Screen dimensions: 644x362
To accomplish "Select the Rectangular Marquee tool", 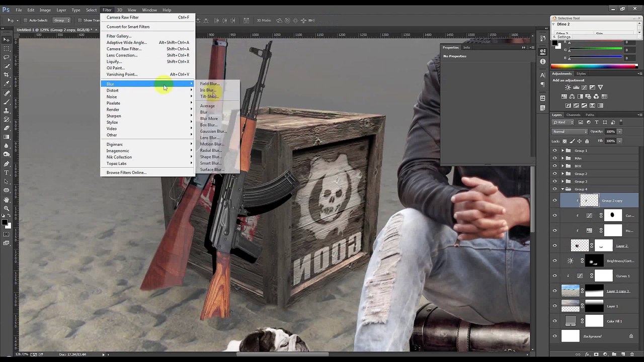I will click(x=6, y=48).
